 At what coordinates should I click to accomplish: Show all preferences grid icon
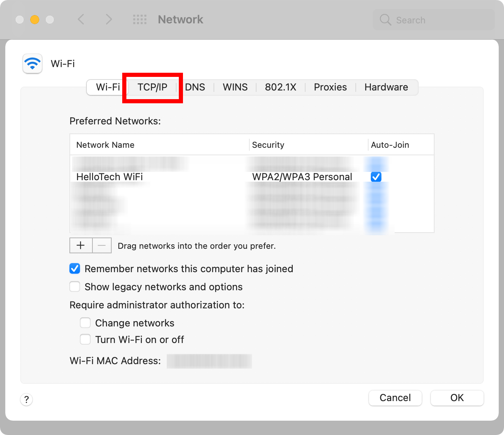pyautogui.click(x=140, y=20)
